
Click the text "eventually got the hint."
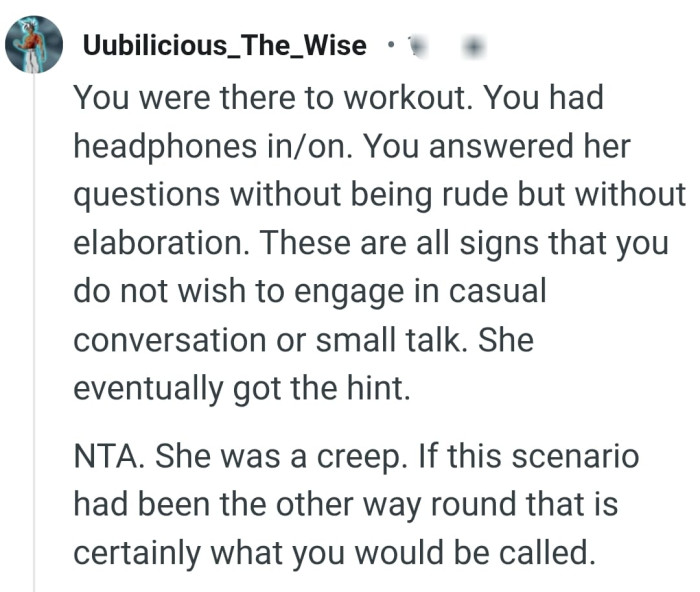(242, 388)
